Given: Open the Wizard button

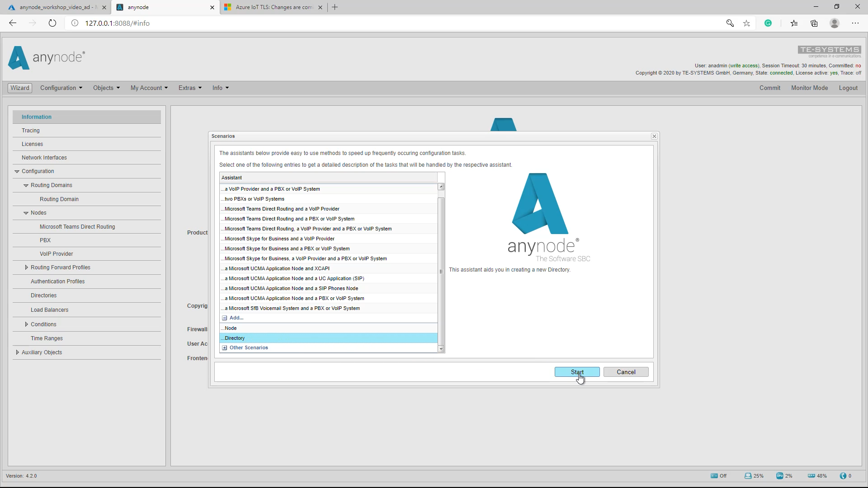Looking at the screenshot, I should click(20, 88).
